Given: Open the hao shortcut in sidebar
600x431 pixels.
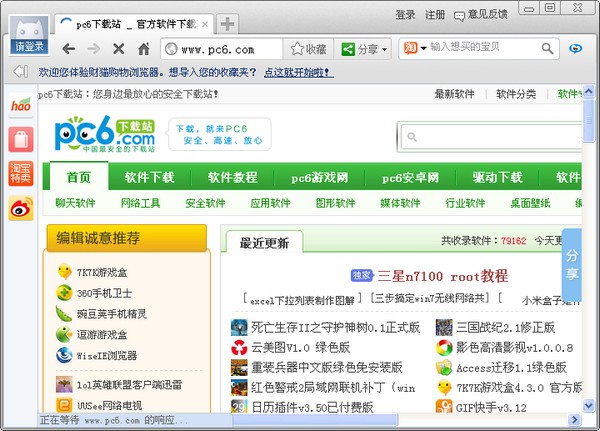Looking at the screenshot, I should click(21, 105).
